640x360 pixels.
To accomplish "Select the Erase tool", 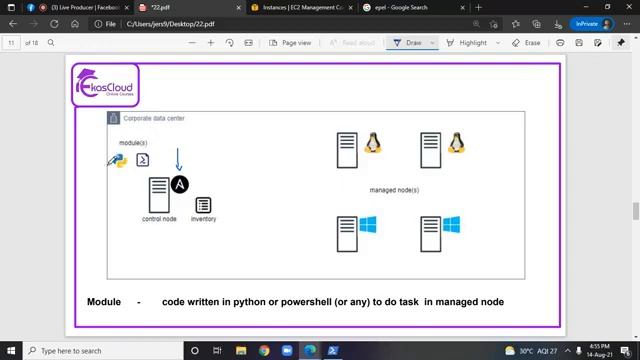I will pyautogui.click(x=526, y=42).
